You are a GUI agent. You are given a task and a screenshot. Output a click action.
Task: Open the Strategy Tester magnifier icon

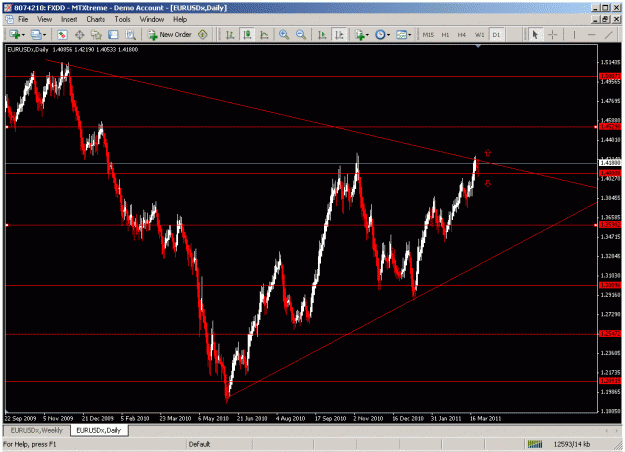[x=131, y=35]
